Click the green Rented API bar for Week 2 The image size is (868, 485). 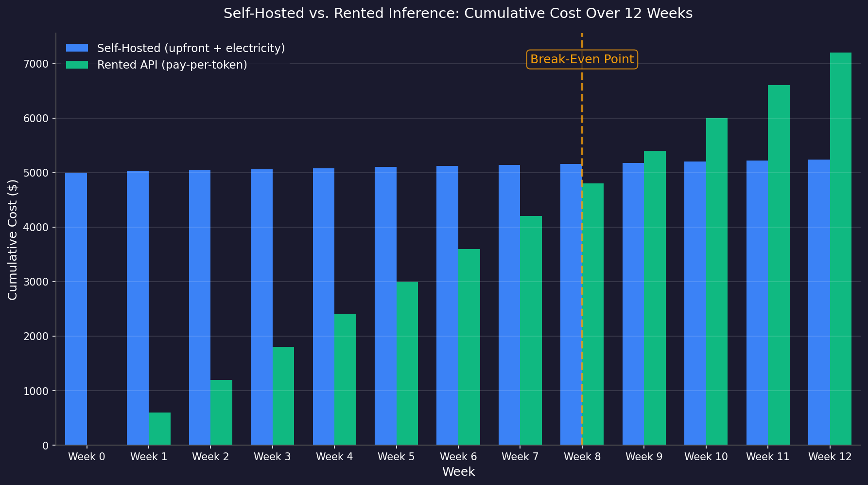pyautogui.click(x=222, y=413)
